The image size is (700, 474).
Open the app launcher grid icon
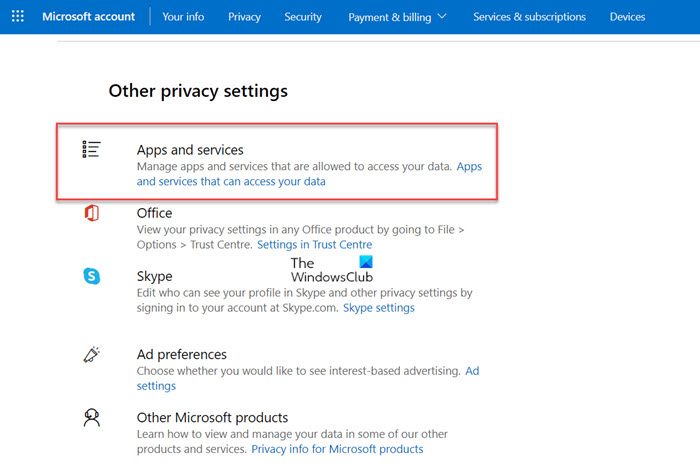tap(18, 17)
